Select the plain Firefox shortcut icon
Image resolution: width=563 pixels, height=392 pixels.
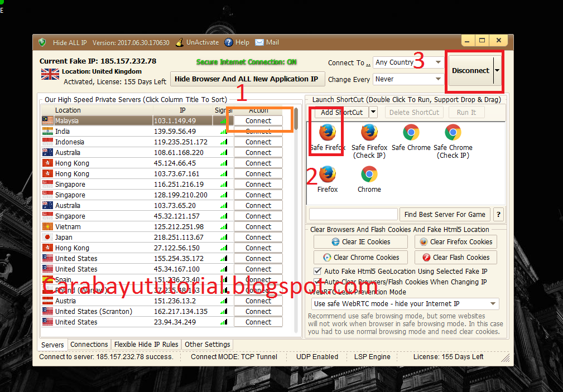tap(328, 175)
